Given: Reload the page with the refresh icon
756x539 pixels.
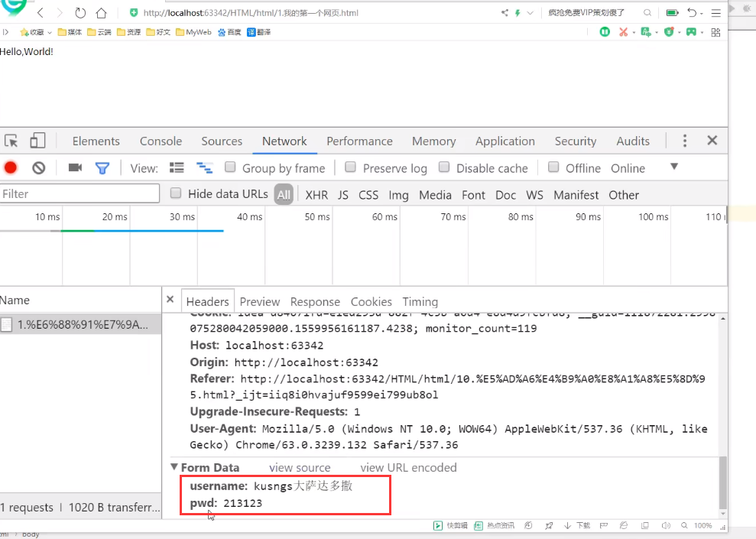Looking at the screenshot, I should point(80,13).
